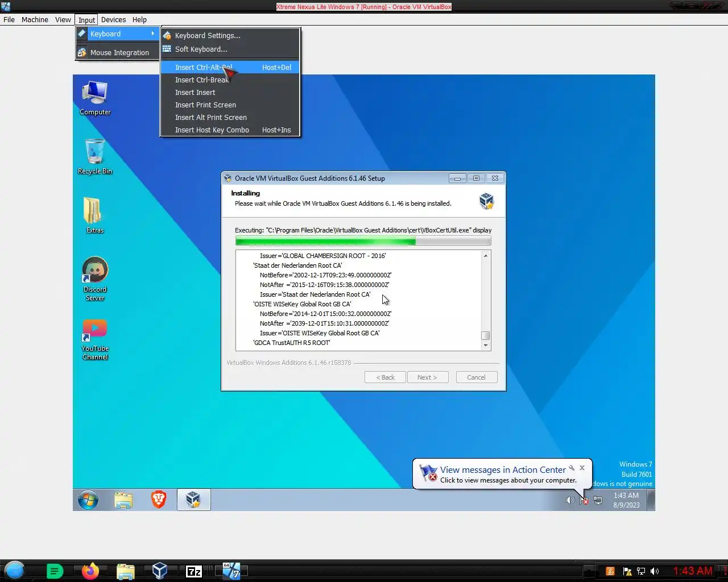728x582 pixels.
Task: Click host clock reading 1:43 AM
Action: tap(693, 571)
